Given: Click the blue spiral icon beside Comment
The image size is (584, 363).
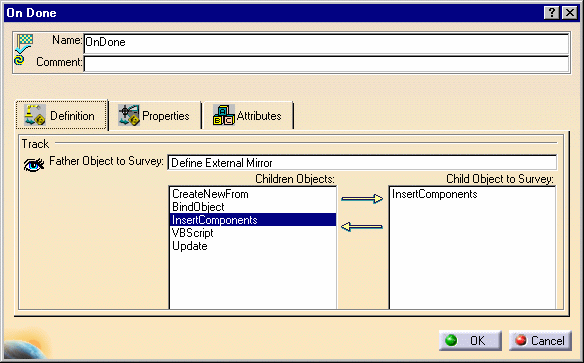Looking at the screenshot, I should (x=19, y=60).
